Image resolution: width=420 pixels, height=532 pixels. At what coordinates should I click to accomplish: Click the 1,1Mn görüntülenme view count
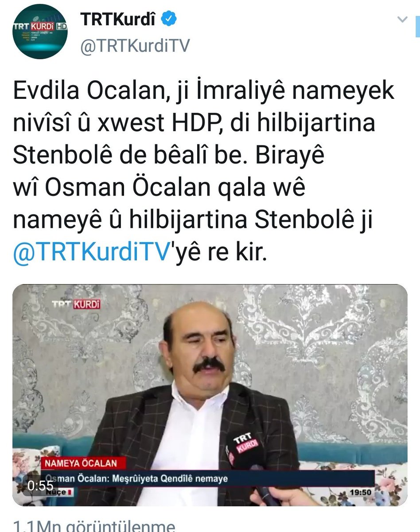pos(94,525)
